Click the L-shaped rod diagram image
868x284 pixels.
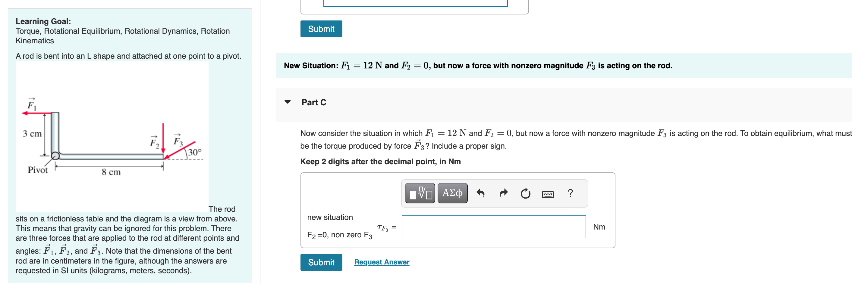tap(111, 134)
